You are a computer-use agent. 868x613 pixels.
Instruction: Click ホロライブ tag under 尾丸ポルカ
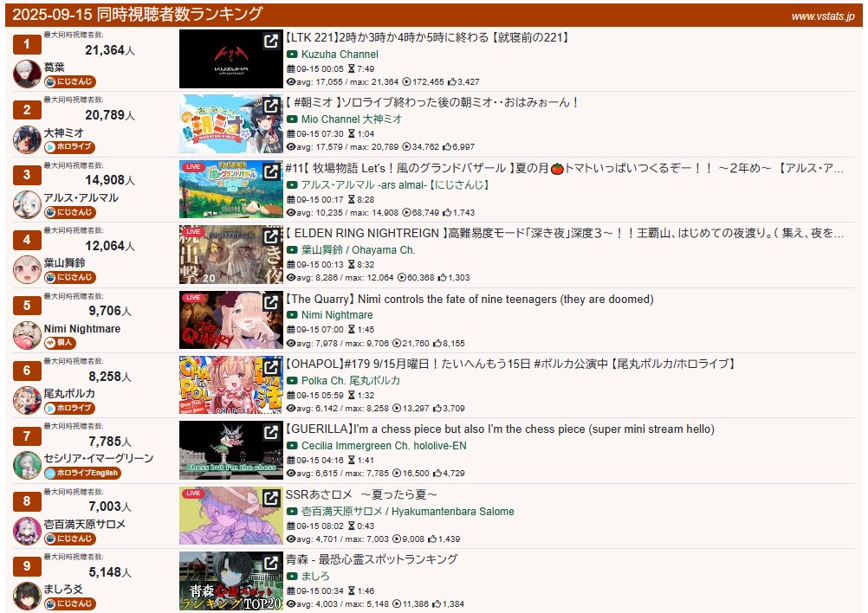coord(70,409)
